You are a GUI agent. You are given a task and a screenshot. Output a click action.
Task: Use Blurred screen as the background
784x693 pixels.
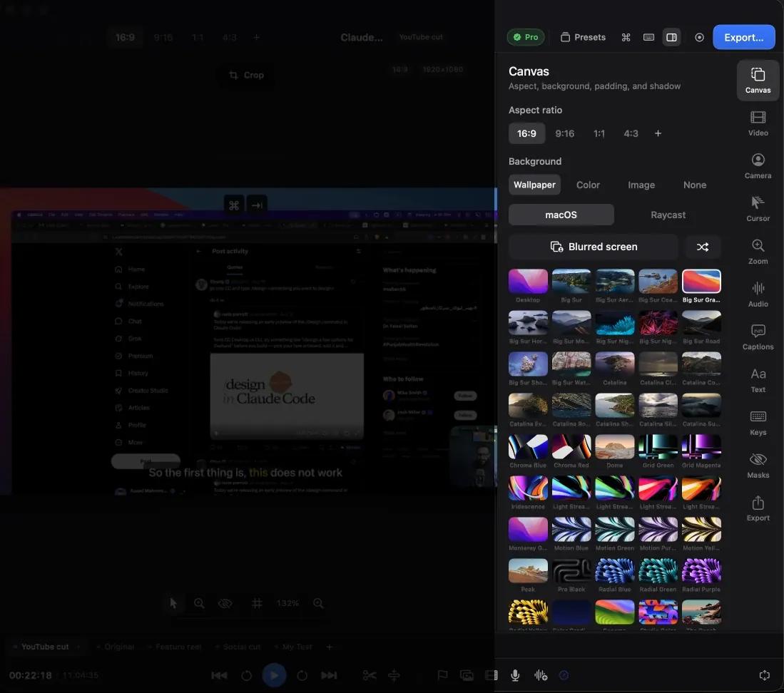pyautogui.click(x=594, y=247)
